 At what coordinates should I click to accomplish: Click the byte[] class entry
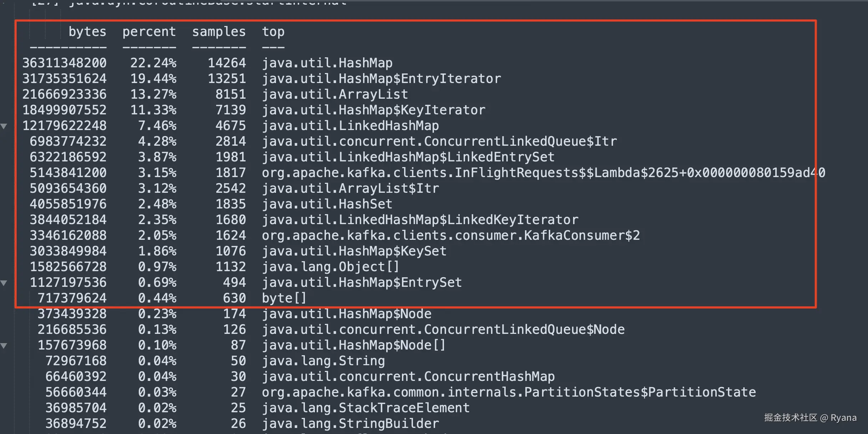(x=284, y=298)
